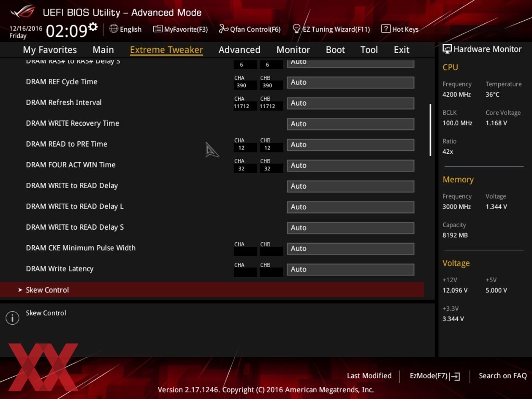
Task: Click Last Modified at the bottom
Action: (x=369, y=376)
